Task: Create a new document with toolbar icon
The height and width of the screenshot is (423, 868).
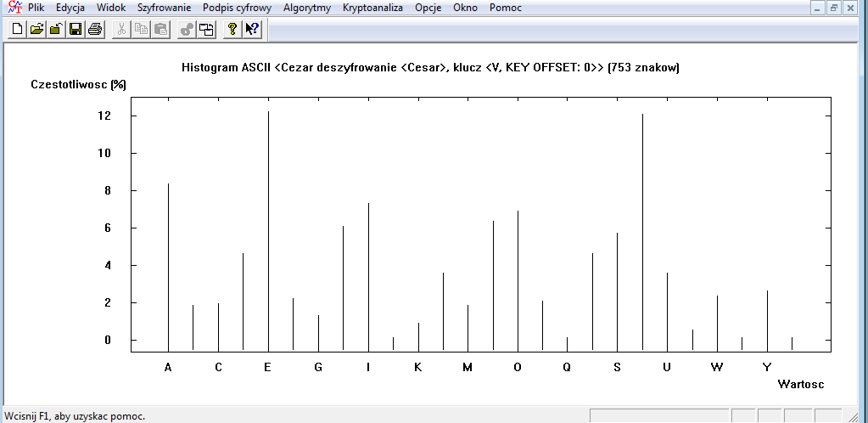Action: (18, 29)
